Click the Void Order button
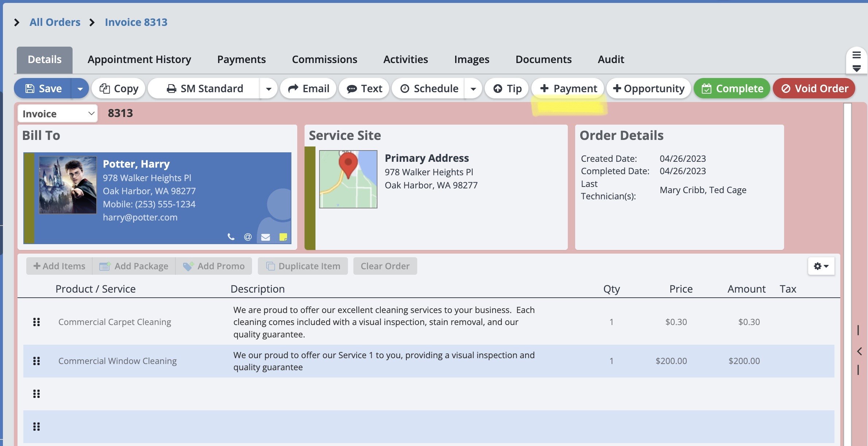The width and height of the screenshot is (868, 446). pyautogui.click(x=814, y=89)
